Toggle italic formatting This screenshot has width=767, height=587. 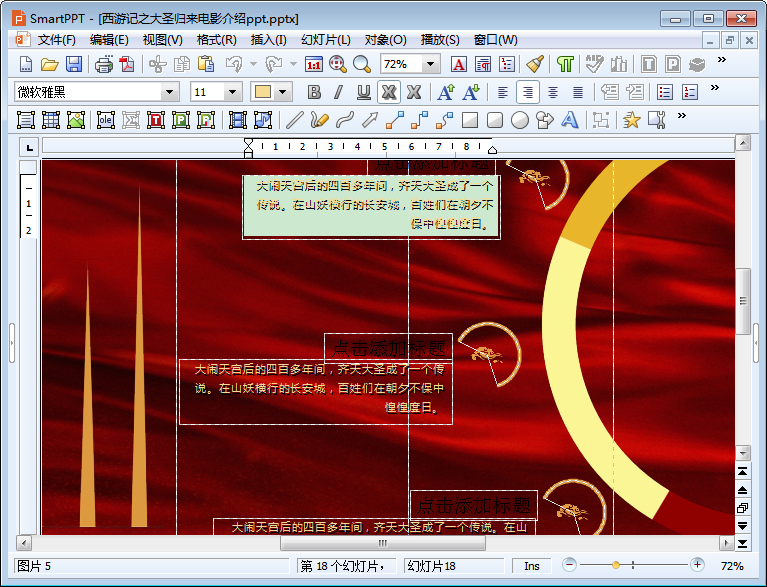click(338, 92)
